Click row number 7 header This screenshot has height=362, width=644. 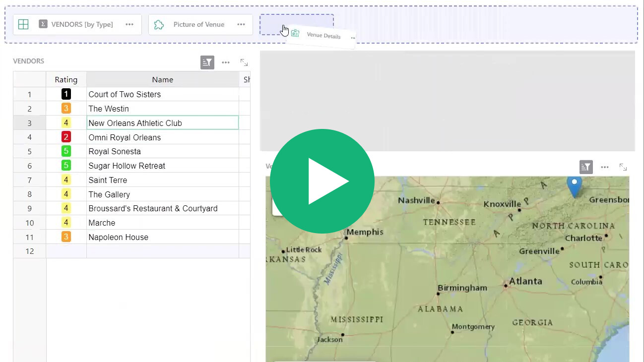click(30, 180)
